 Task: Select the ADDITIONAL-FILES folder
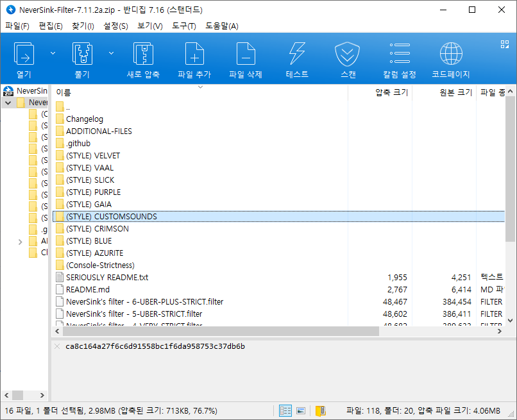pos(278,131)
